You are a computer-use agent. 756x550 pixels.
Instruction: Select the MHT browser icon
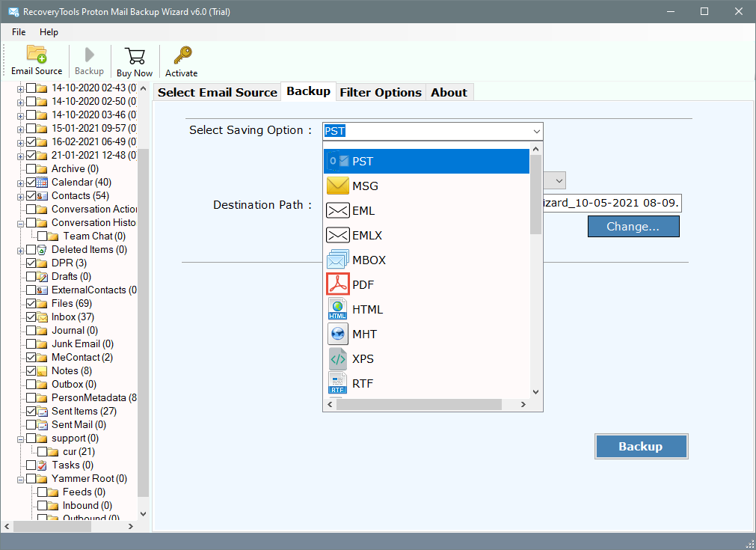(337, 334)
